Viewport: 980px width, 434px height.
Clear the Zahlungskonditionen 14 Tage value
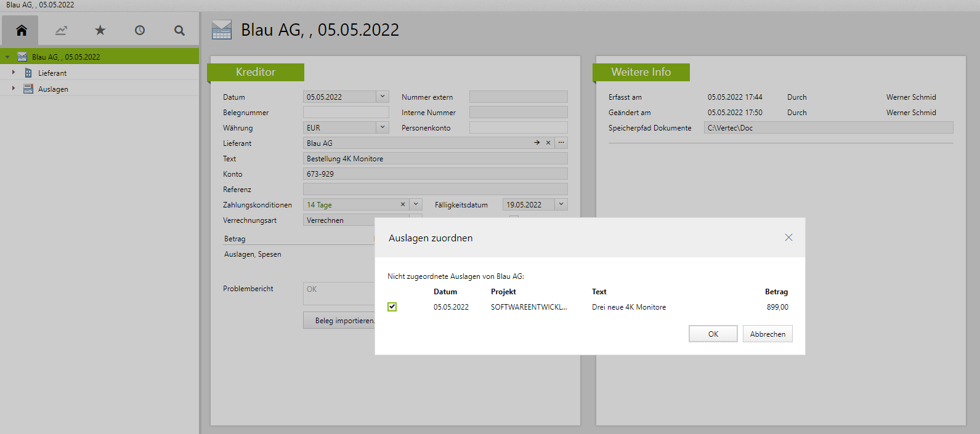pos(403,204)
